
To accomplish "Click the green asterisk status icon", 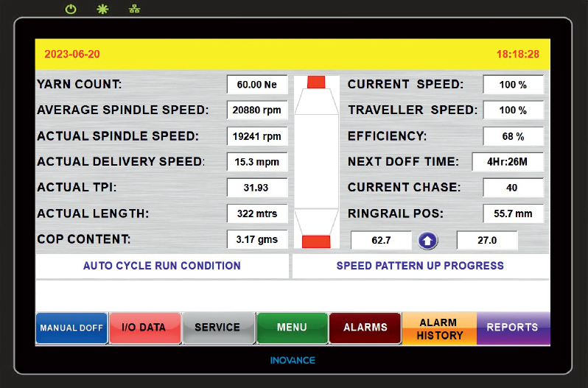I will 102,9.
